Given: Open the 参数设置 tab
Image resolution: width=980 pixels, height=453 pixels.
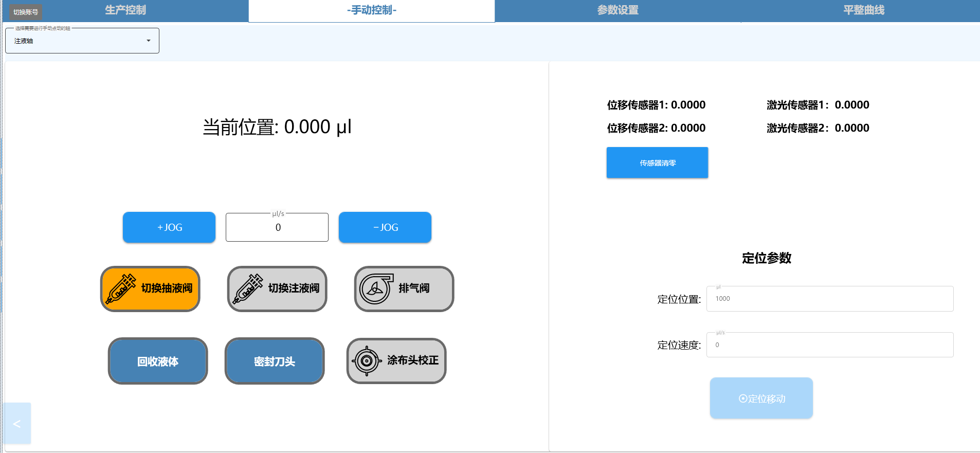Looking at the screenshot, I should click(618, 10).
